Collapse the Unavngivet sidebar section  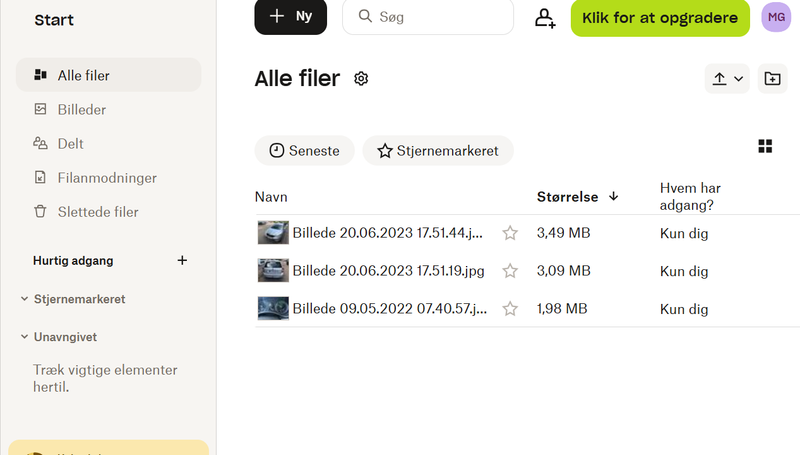[25, 337]
